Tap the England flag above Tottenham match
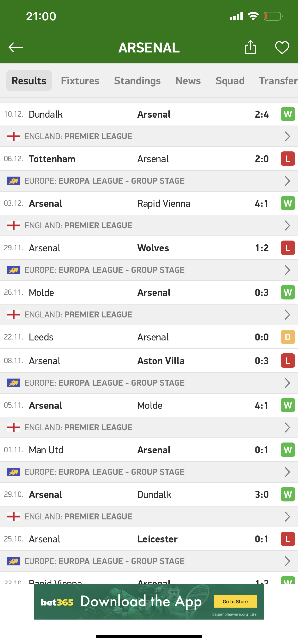298x644 pixels. click(x=14, y=137)
